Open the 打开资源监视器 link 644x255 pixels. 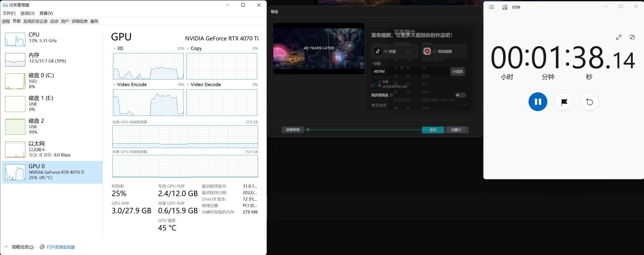tap(61, 247)
